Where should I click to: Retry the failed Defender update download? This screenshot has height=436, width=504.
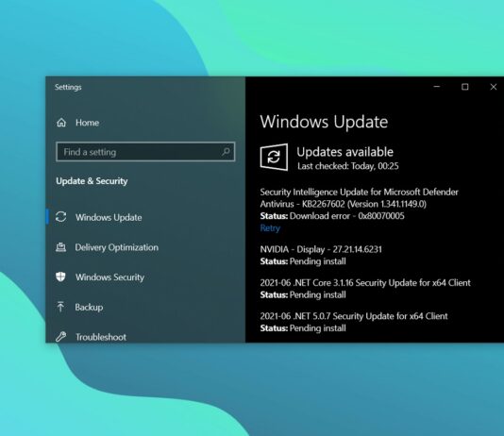[x=270, y=227]
